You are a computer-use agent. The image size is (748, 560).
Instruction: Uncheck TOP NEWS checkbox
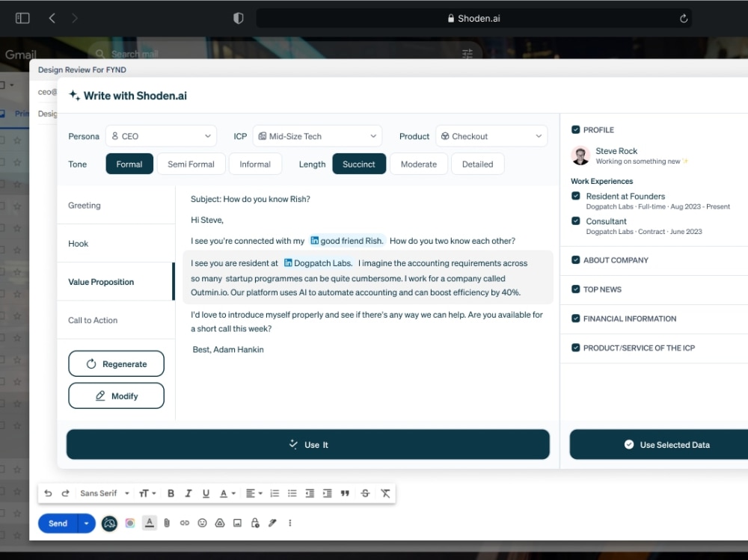pos(576,289)
